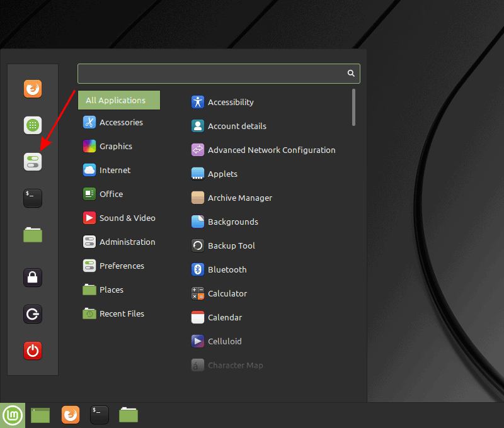Log out using the session refresh icon
The image size is (504, 428).
[x=32, y=314]
